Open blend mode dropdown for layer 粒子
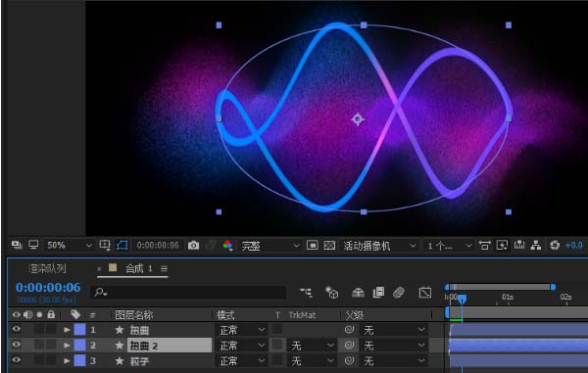This screenshot has width=588, height=373. point(241,361)
